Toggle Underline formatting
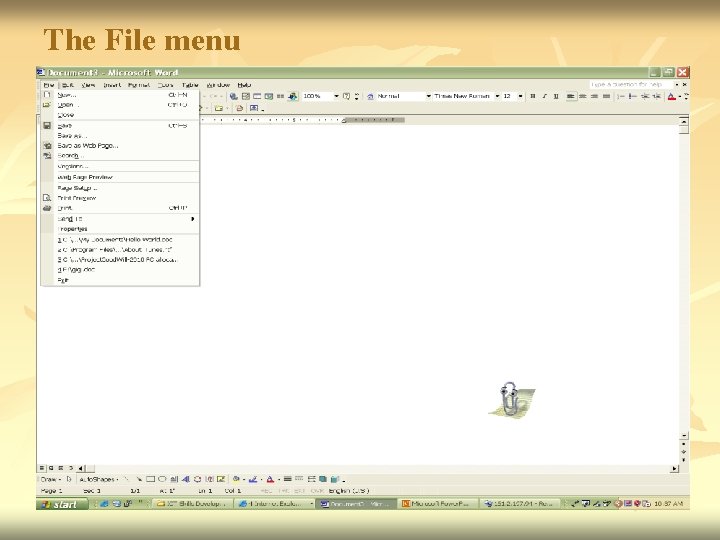Image resolution: width=720 pixels, height=540 pixels. pos(556,96)
